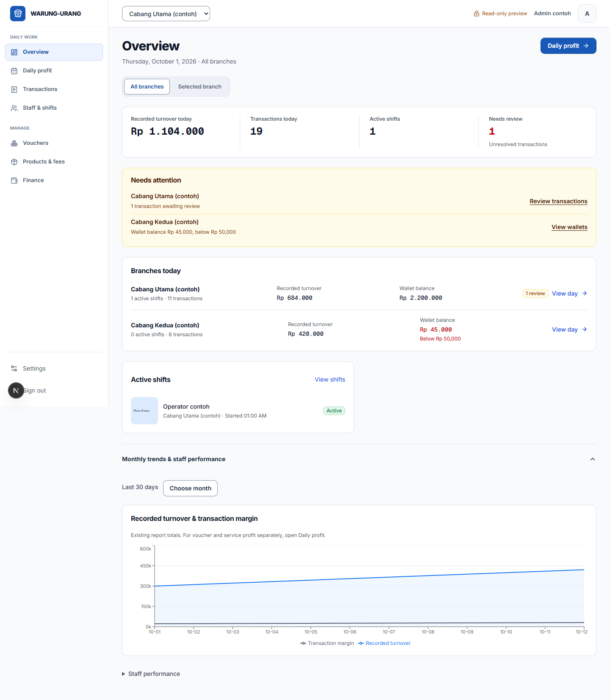The height and width of the screenshot is (700, 610).
Task: Toggle Transaction margin legend item in chart
Action: coord(327,643)
